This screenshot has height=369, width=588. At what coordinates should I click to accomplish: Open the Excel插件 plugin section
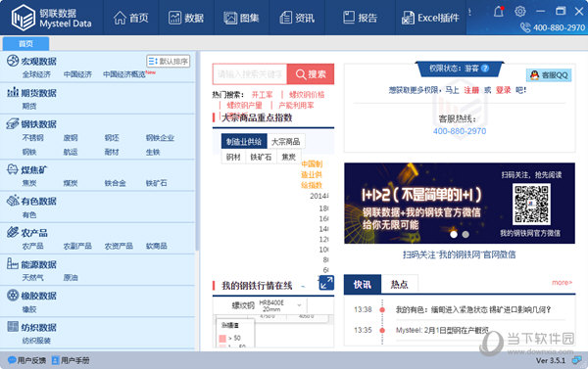coord(430,18)
